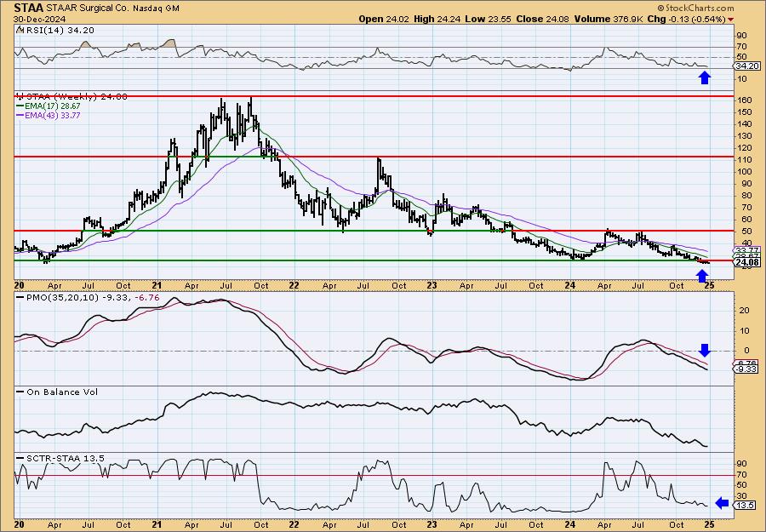Image resolution: width=766 pixels, height=532 pixels.
Task: Click the 24.08 price tag on right axis
Action: (x=747, y=262)
